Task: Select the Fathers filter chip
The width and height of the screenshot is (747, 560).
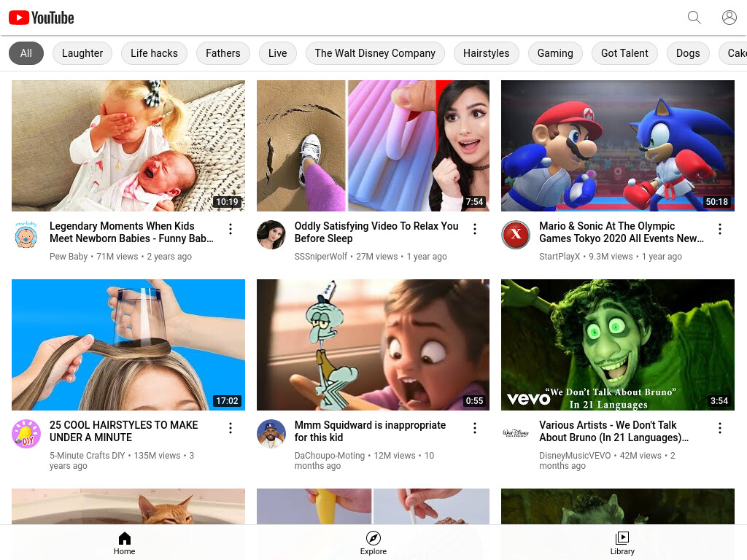Action: [223, 53]
